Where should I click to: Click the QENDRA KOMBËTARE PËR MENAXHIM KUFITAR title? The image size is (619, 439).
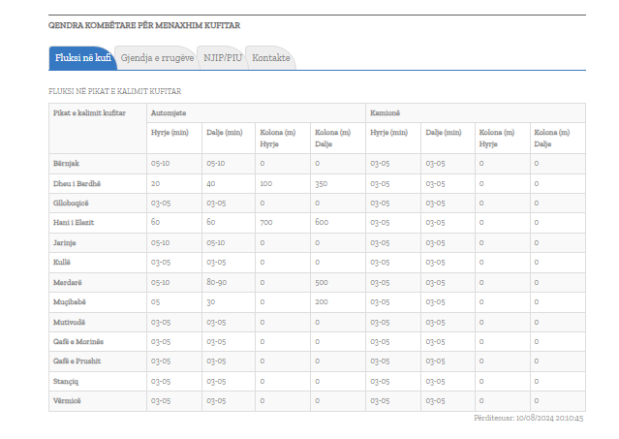[x=144, y=25]
